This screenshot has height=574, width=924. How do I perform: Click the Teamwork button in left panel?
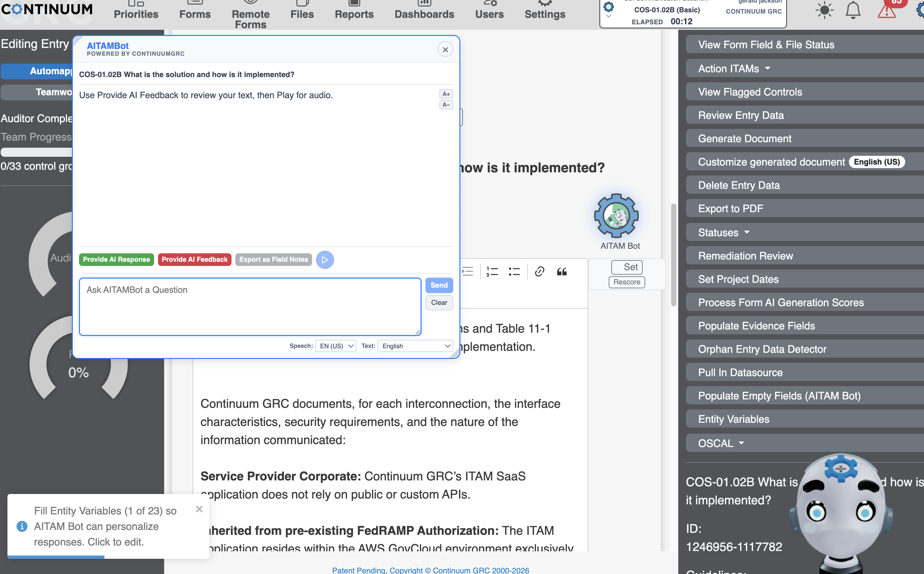(x=37, y=92)
